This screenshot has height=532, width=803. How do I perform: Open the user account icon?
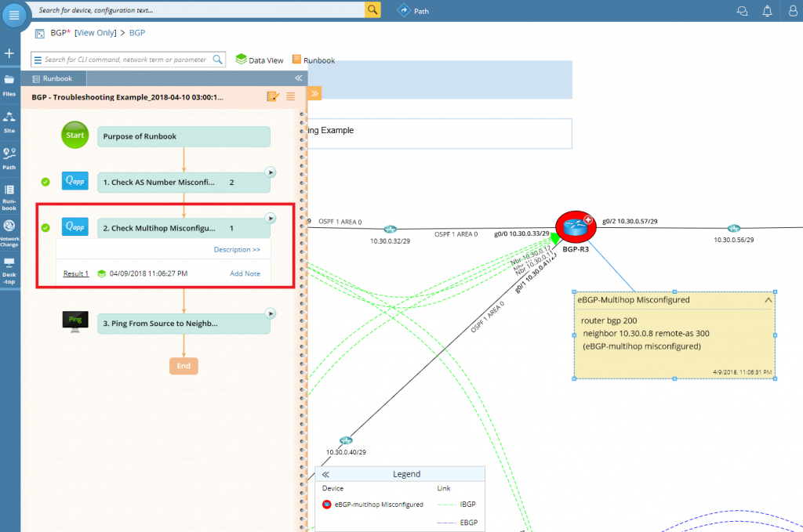[x=792, y=11]
